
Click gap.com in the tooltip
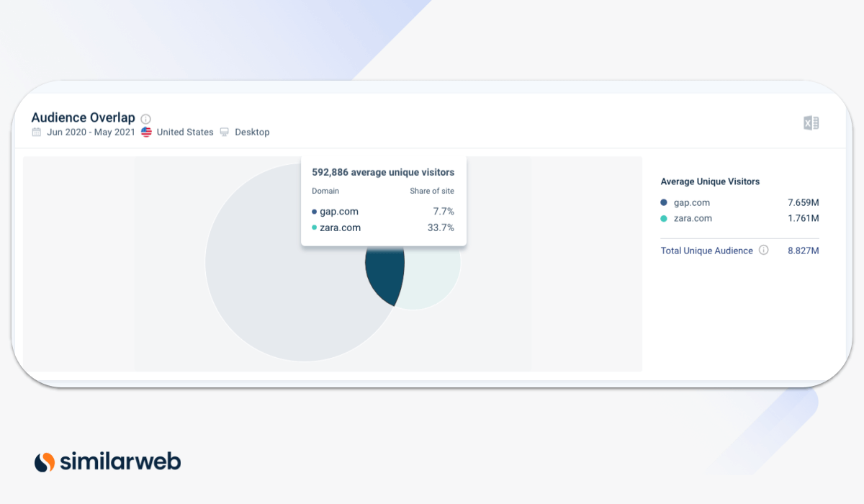click(339, 212)
